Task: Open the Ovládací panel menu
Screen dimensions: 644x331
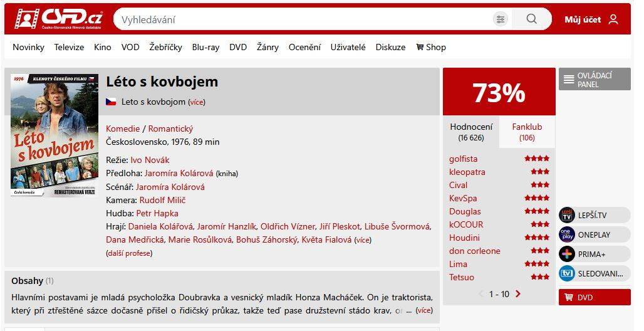Action: click(x=594, y=80)
